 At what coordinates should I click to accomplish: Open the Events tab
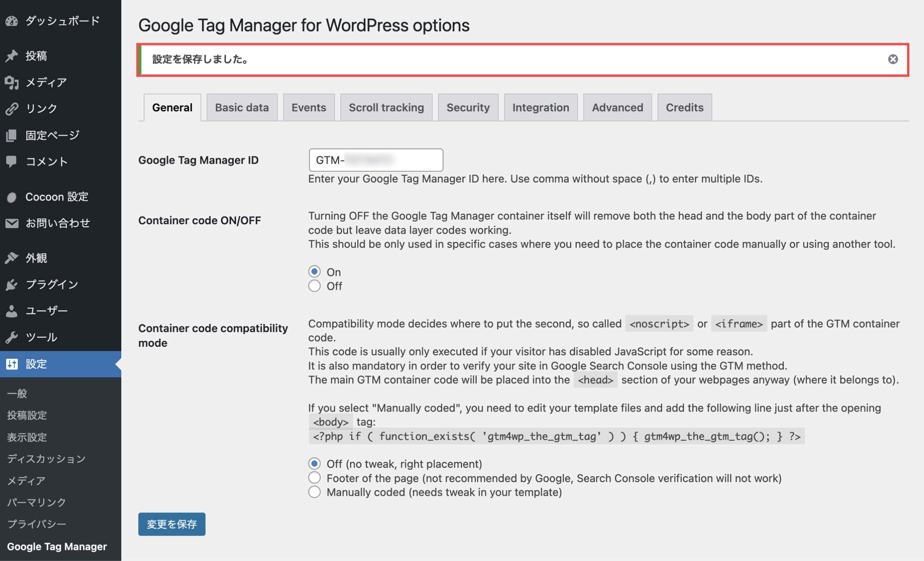(x=309, y=107)
